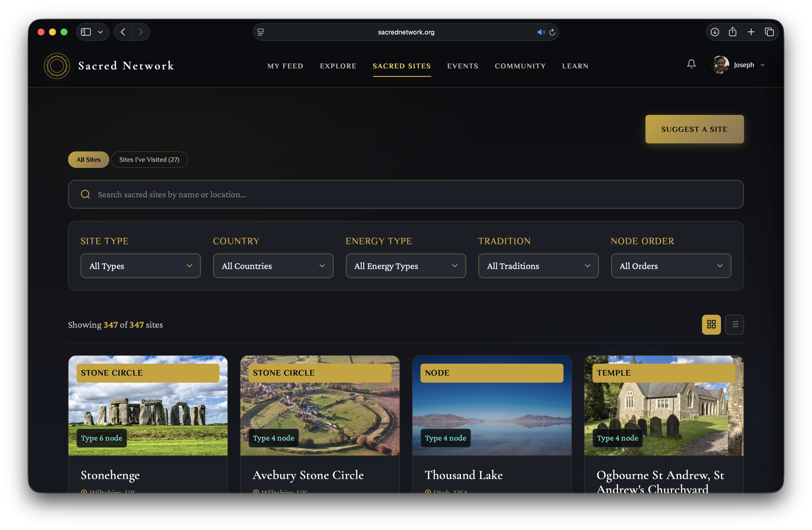Focus the search sacred sites field
812x530 pixels.
click(x=406, y=194)
